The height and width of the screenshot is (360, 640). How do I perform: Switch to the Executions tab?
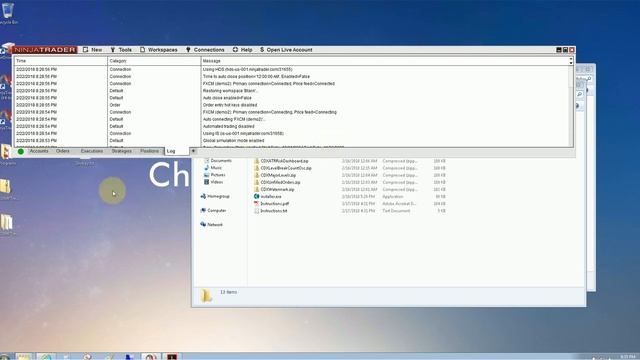click(92, 151)
